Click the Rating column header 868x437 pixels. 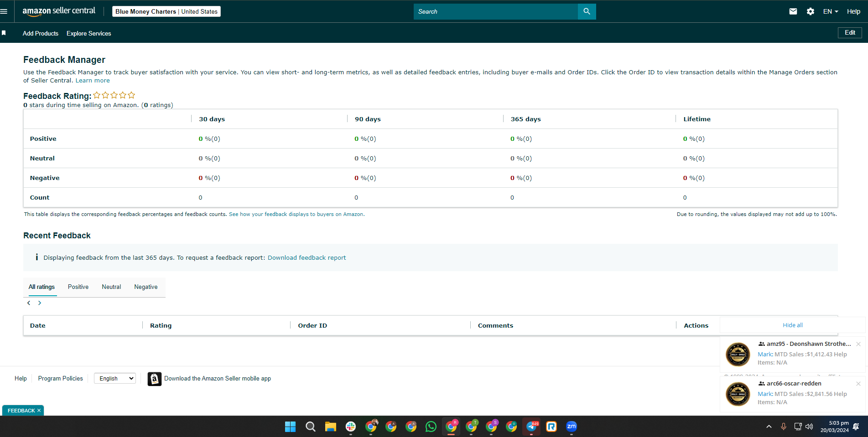[161, 326]
